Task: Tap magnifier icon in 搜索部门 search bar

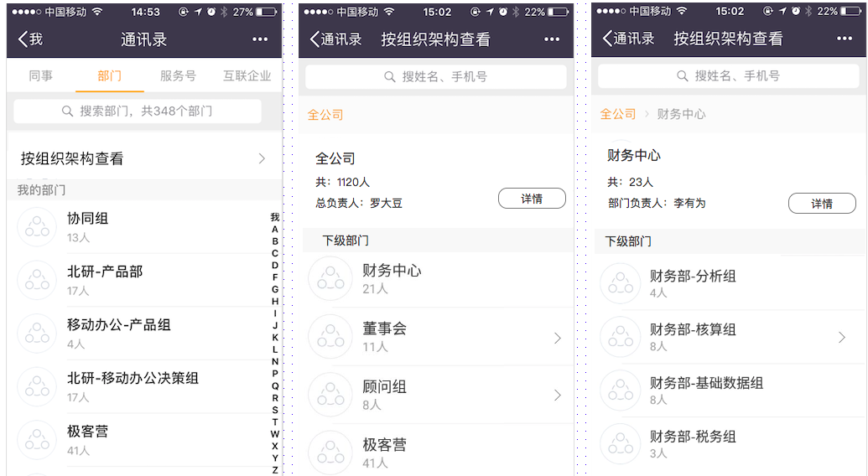Action: (68, 111)
